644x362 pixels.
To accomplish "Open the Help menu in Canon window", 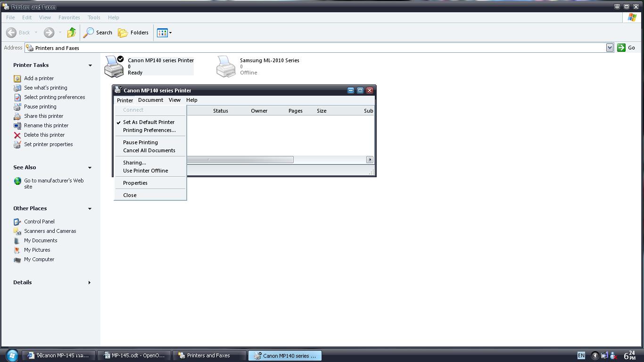I will (x=191, y=100).
